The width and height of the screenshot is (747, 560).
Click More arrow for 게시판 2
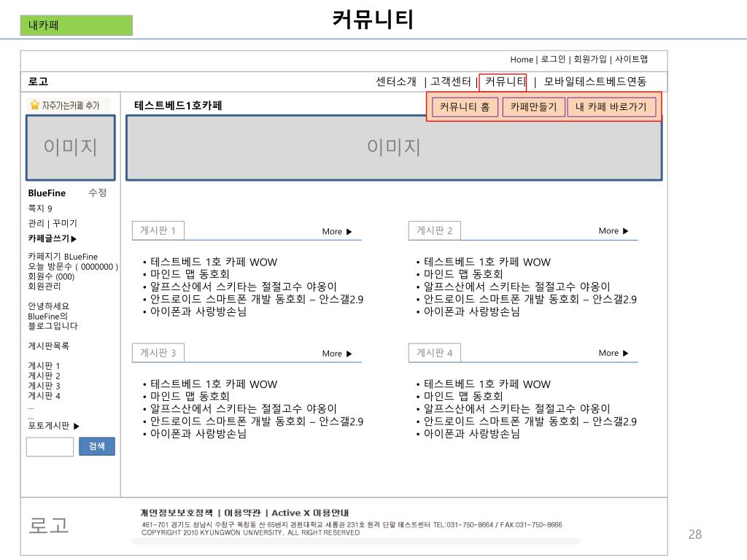tap(625, 231)
